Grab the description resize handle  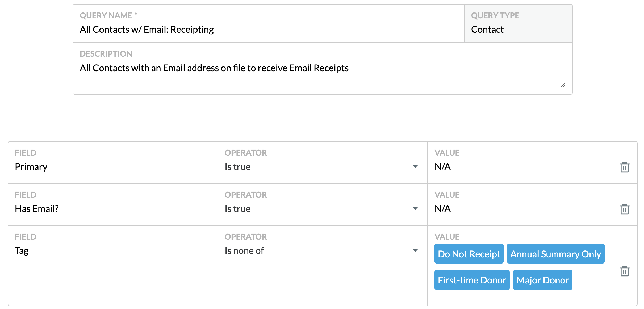(563, 85)
